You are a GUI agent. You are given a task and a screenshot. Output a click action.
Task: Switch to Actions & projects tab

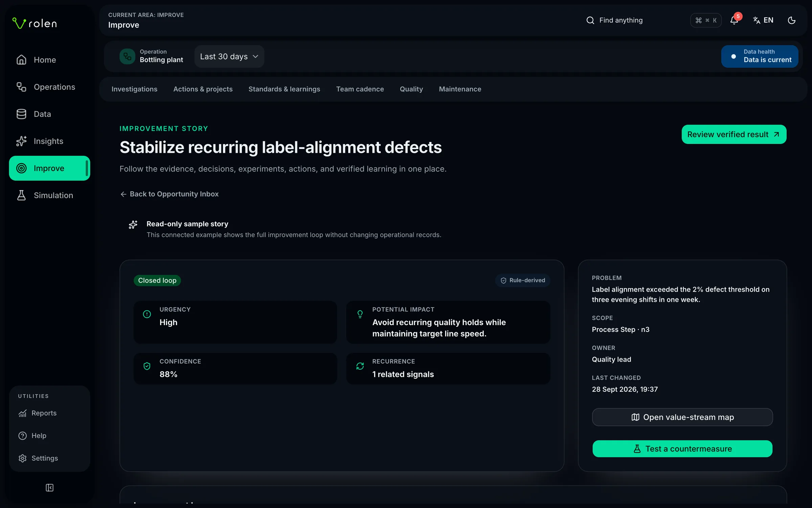pos(203,89)
